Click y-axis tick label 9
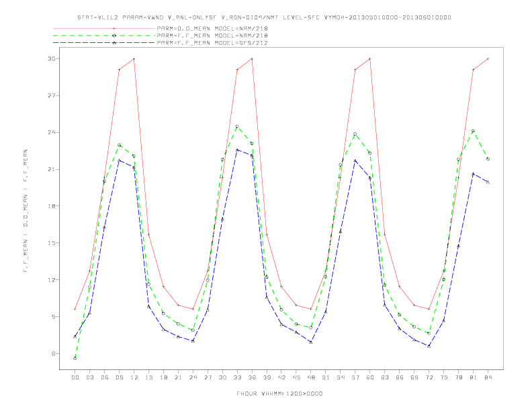The height and width of the screenshot is (411, 532). point(53,316)
